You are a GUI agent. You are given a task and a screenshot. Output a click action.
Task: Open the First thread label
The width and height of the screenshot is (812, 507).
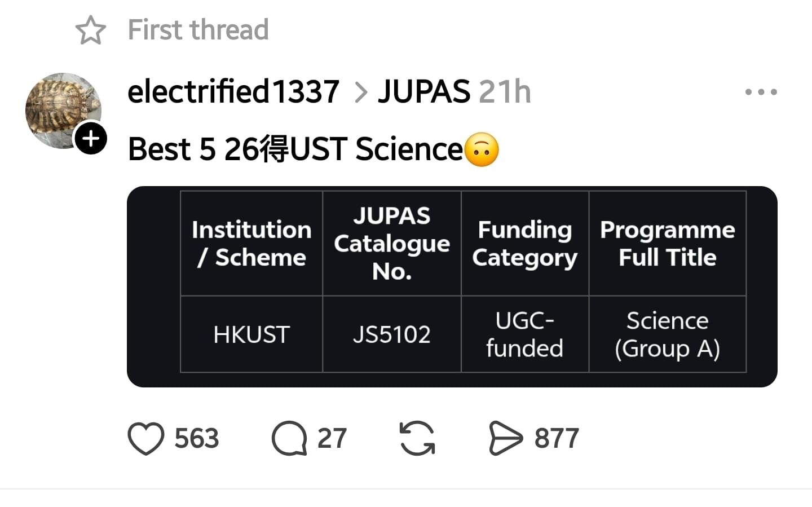(198, 29)
